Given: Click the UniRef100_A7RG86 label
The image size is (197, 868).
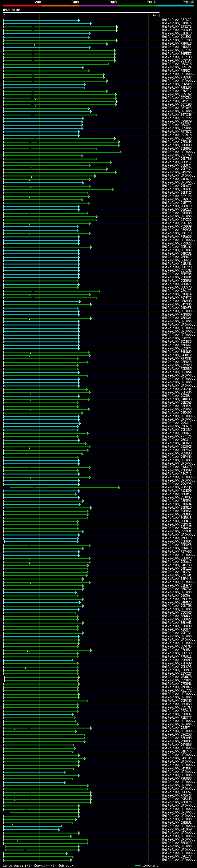Looking at the screenshot, I should click(x=177, y=189).
